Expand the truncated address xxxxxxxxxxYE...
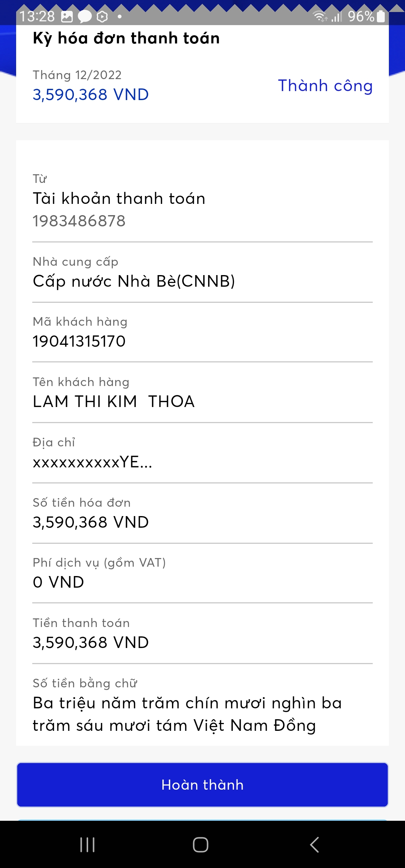 pos(92,462)
